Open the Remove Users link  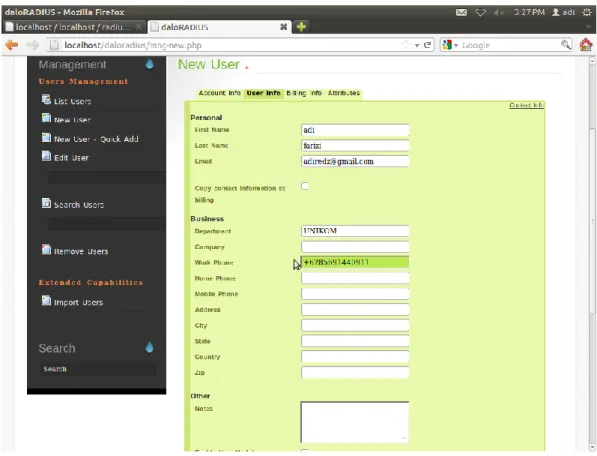click(x=81, y=251)
